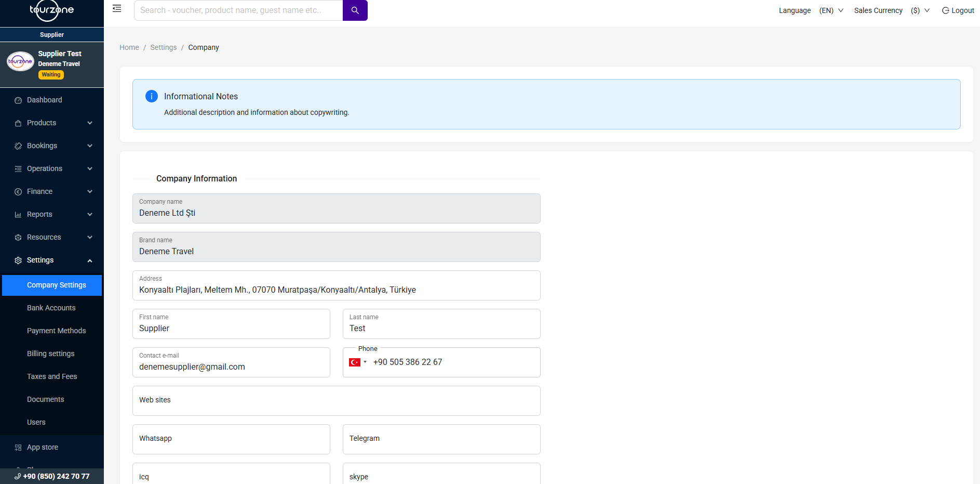This screenshot has width=980, height=484.
Task: Open the Turkish flag country code selector
Action: point(358,362)
